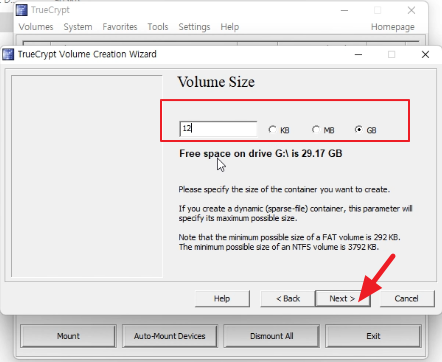Minimize the Volume Creation Wizard window
Screen dimensions: 442x362
tap(358, 54)
